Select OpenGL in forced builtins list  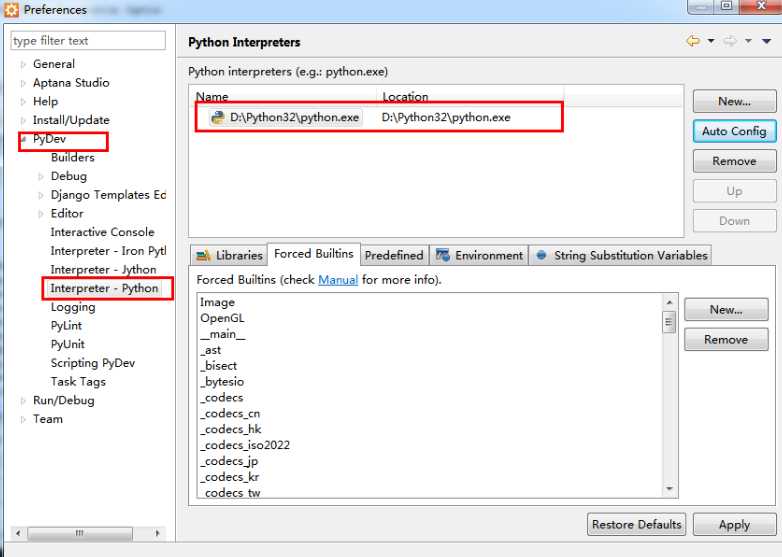tap(222, 319)
